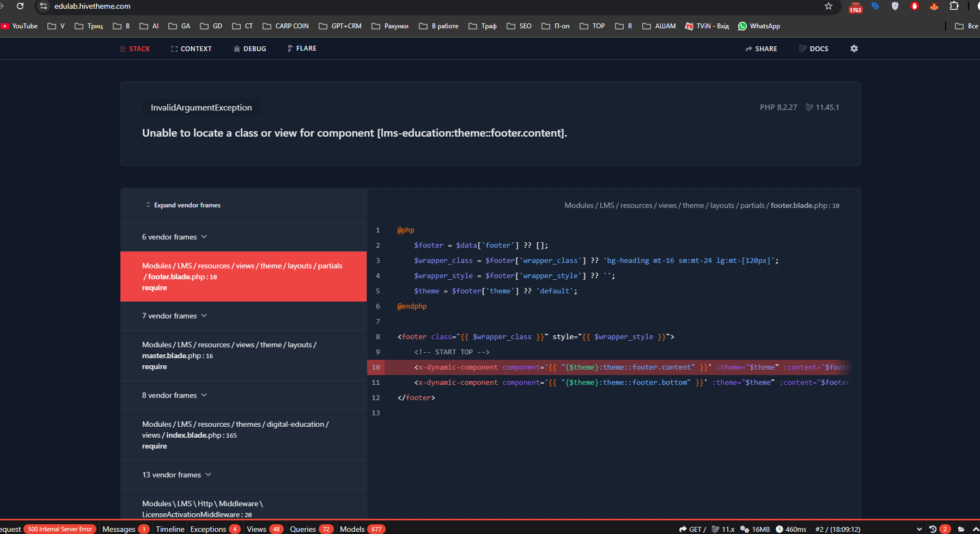
Task: Expand the 8 vendor frames group
Action: tap(244, 395)
